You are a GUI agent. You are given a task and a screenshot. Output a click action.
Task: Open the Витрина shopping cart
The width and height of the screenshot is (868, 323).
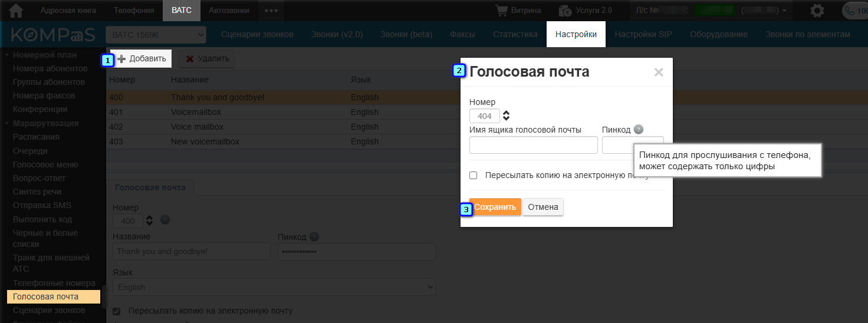tap(518, 11)
